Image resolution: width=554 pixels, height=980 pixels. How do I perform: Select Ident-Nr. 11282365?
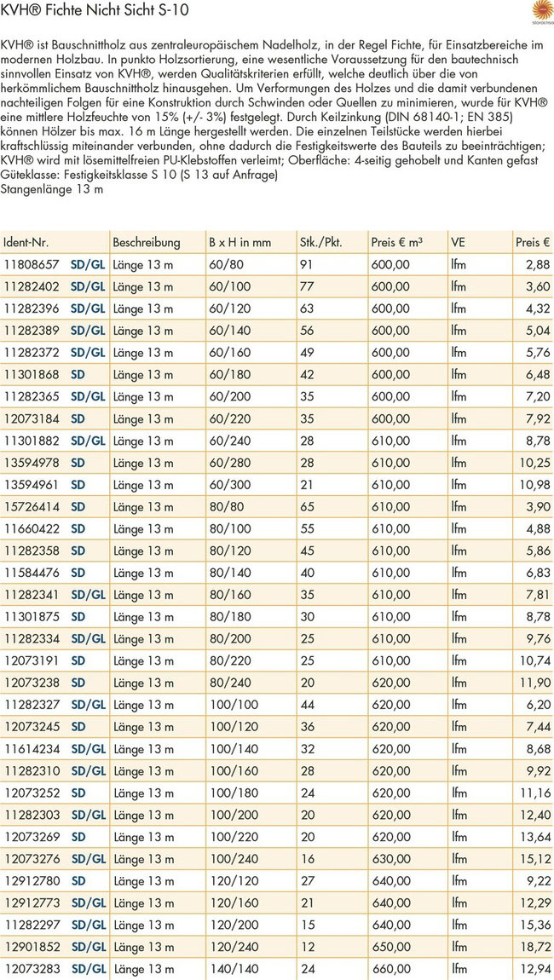(32, 397)
